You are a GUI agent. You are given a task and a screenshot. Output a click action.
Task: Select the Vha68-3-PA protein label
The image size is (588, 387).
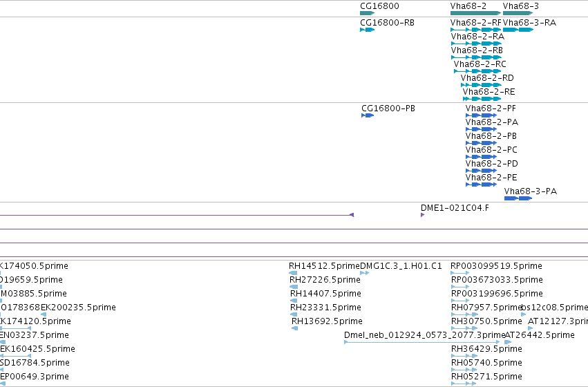click(x=530, y=191)
